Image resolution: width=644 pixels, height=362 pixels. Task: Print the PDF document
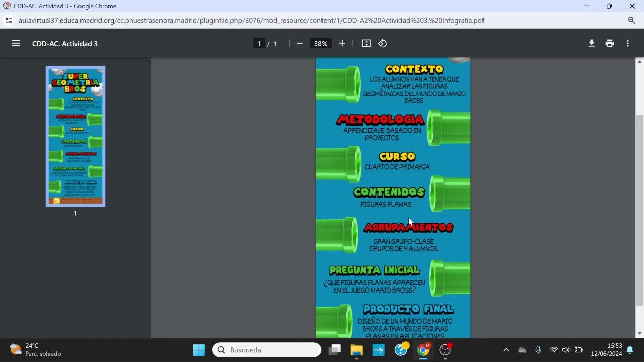(610, 44)
